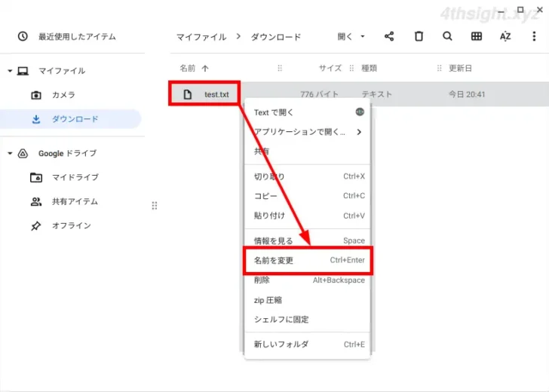Open Recent items clock icon
The image size is (549, 392).
(x=23, y=36)
